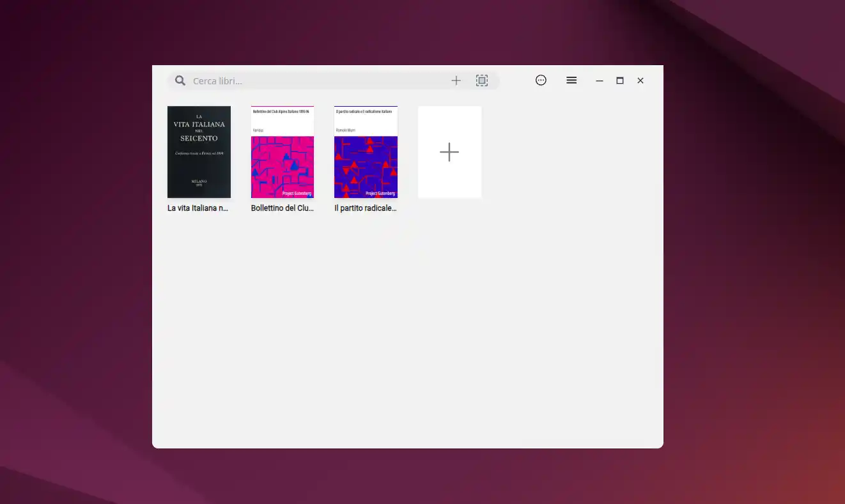Open the circled three-dots options menu
This screenshot has height=504, width=845.
[541, 80]
